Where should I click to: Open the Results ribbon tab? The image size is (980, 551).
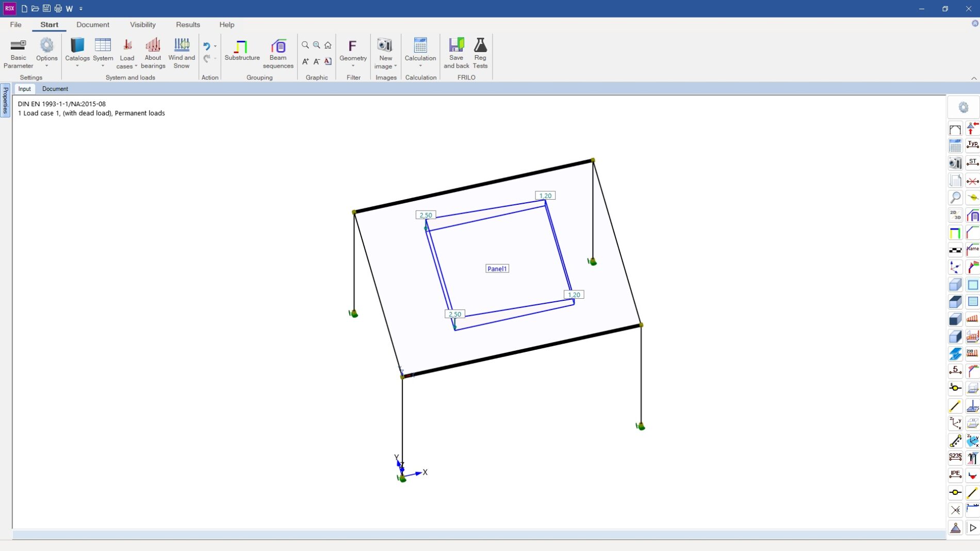pyautogui.click(x=188, y=25)
